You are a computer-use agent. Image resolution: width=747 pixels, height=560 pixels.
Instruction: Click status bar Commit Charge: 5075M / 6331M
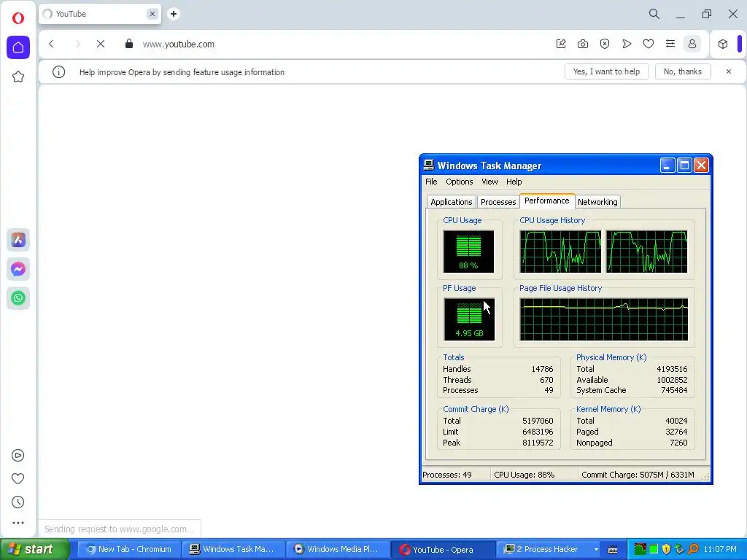click(x=638, y=475)
